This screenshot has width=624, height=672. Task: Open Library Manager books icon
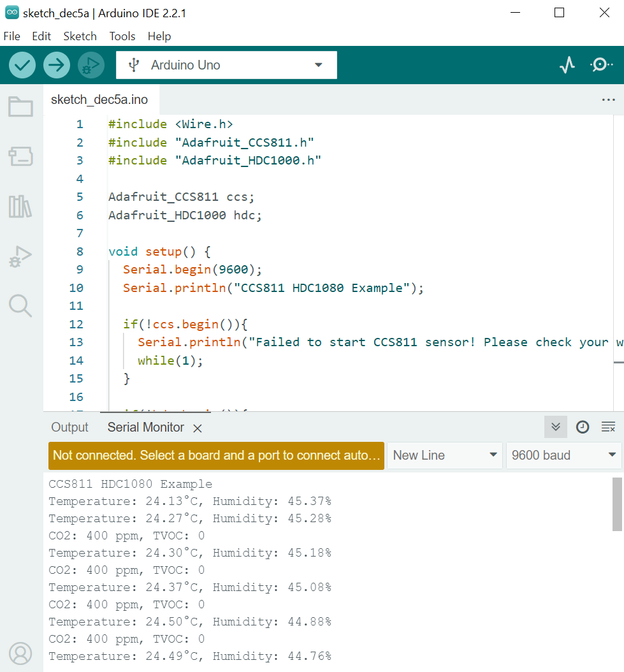tap(20, 207)
